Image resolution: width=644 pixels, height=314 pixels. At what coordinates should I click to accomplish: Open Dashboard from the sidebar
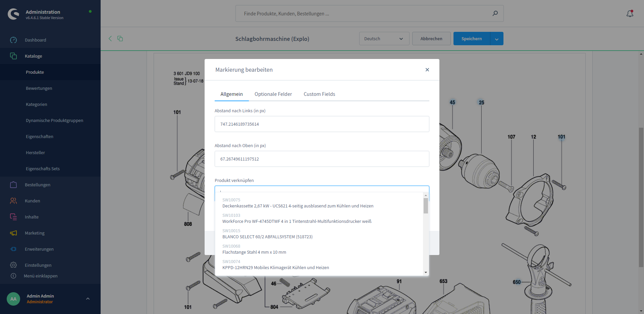[35, 40]
